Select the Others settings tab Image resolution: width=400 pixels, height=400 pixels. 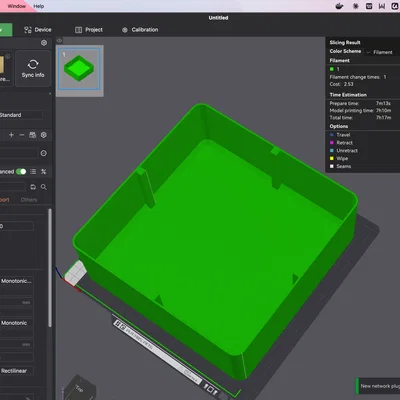pyautogui.click(x=29, y=200)
